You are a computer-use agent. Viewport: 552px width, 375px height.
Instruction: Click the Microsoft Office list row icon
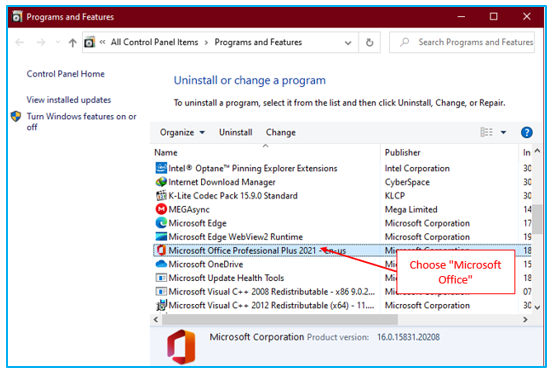pos(161,250)
